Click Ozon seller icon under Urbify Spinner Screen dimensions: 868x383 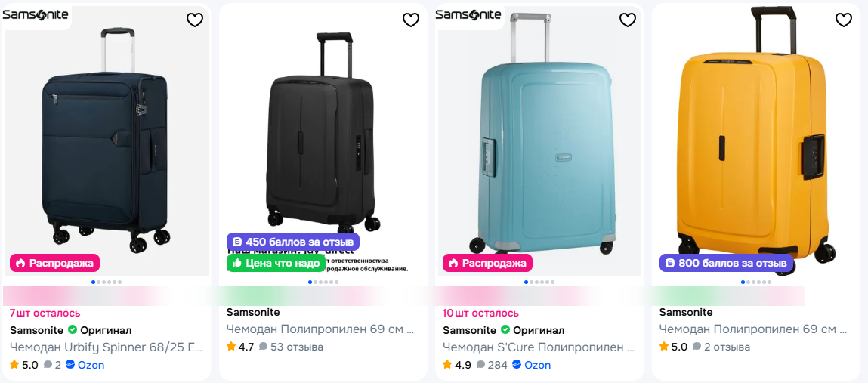[70, 365]
